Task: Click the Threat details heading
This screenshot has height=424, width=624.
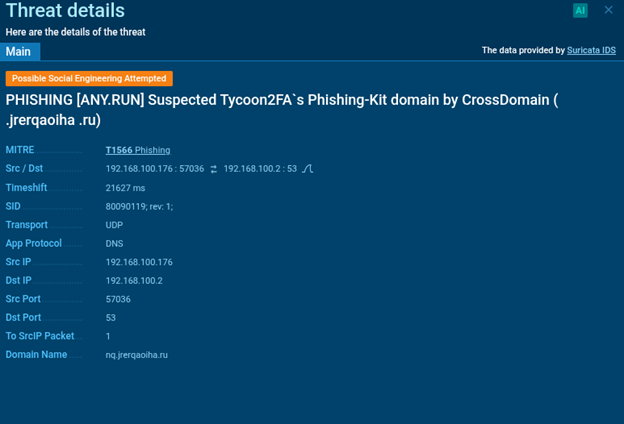Action: pos(65,11)
